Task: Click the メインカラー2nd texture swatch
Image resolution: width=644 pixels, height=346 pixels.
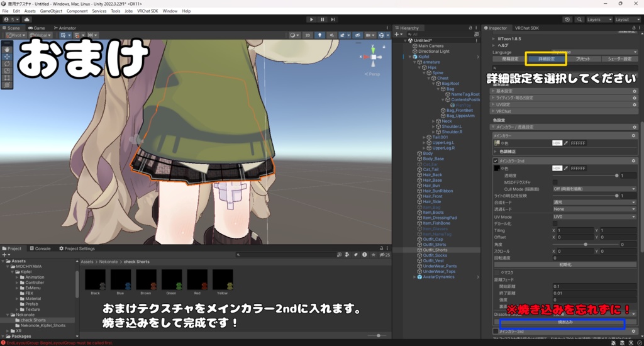Action: pos(497,168)
